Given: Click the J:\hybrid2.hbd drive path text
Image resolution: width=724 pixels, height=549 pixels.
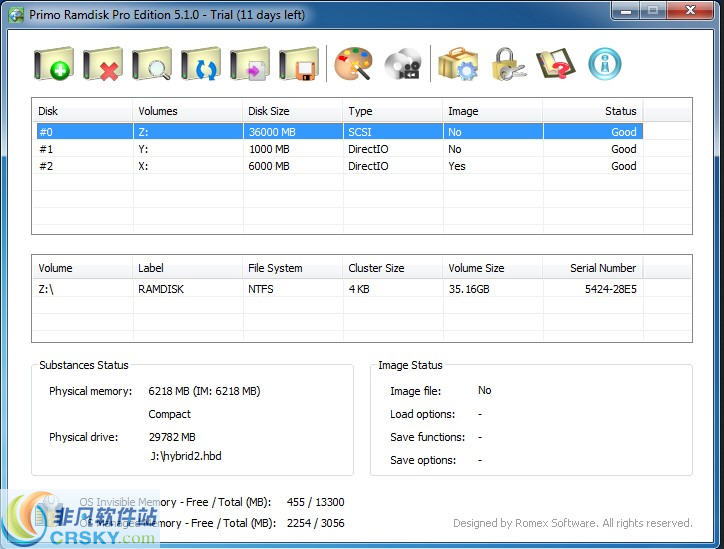Looking at the screenshot, I should click(x=186, y=456).
